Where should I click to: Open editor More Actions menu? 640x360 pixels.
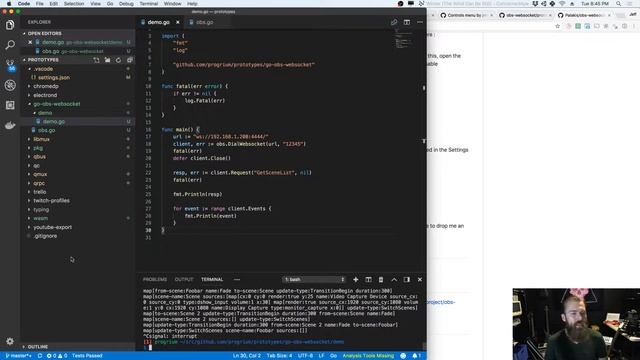(x=420, y=22)
